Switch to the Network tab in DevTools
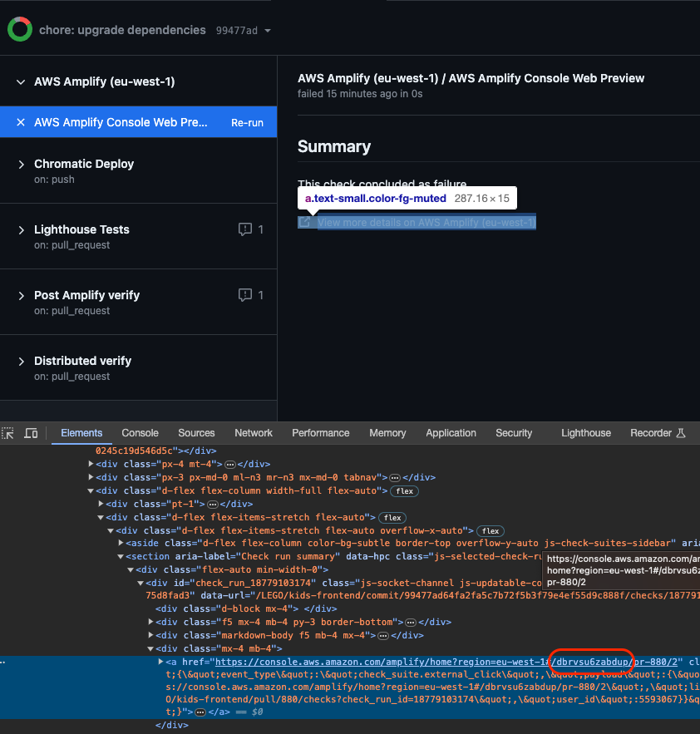 254,433
